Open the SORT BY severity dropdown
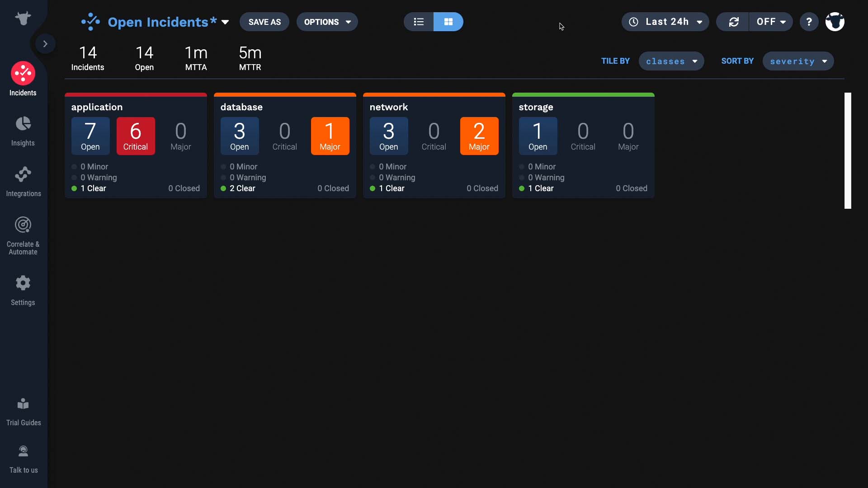This screenshot has height=488, width=868. (x=798, y=61)
